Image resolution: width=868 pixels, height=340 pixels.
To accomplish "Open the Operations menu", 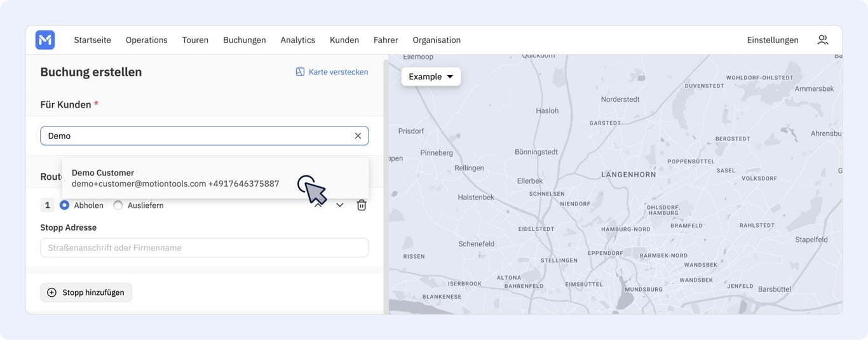I will [x=147, y=40].
